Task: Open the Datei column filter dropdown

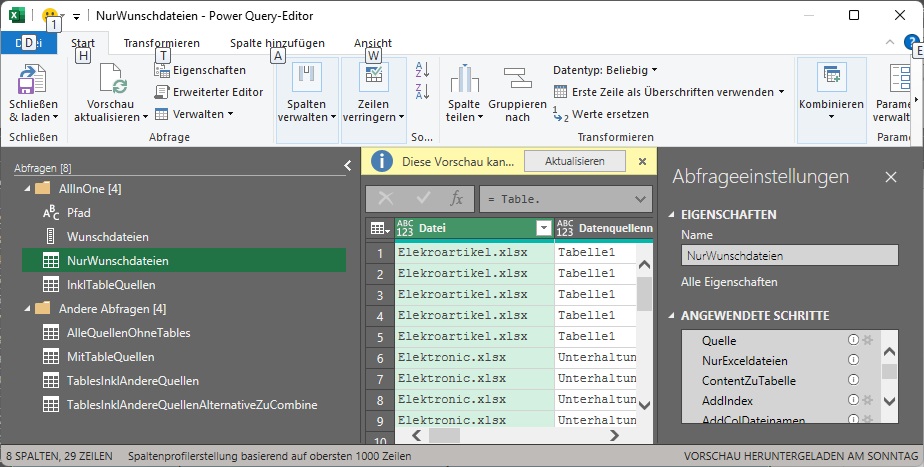Action: pyautogui.click(x=544, y=228)
